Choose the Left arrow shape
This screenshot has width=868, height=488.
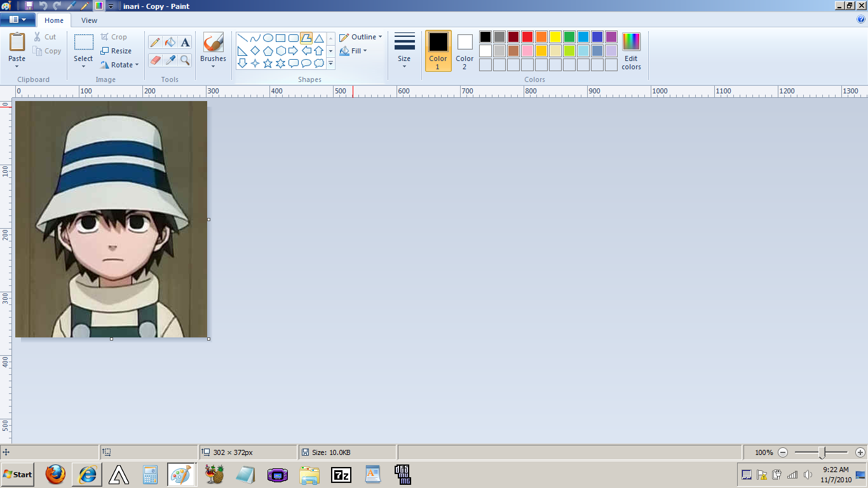pyautogui.click(x=306, y=51)
